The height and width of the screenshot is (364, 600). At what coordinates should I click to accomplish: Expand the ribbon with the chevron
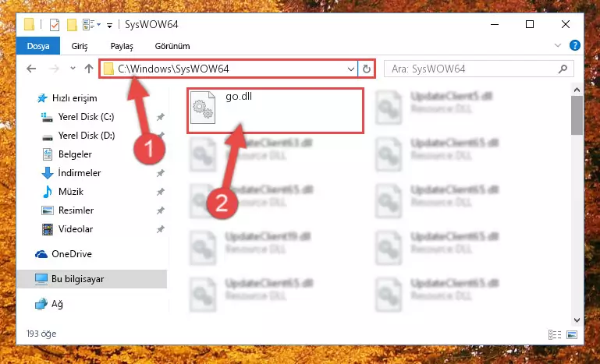[558, 45]
